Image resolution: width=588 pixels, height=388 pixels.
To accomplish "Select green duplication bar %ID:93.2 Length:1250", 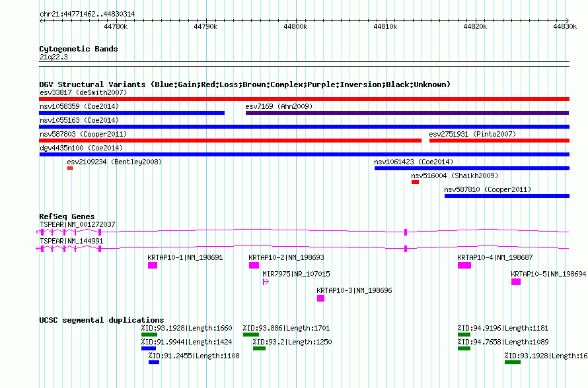I will pos(259,348).
